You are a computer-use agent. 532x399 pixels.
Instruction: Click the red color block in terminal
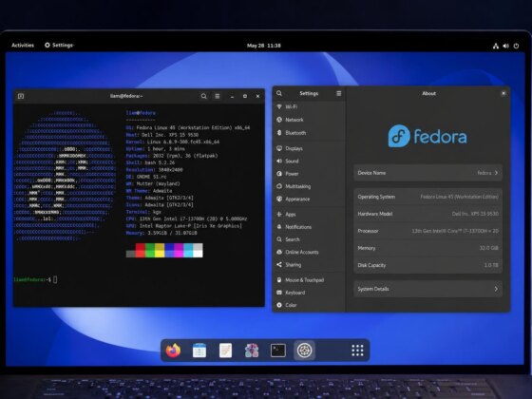point(141,250)
